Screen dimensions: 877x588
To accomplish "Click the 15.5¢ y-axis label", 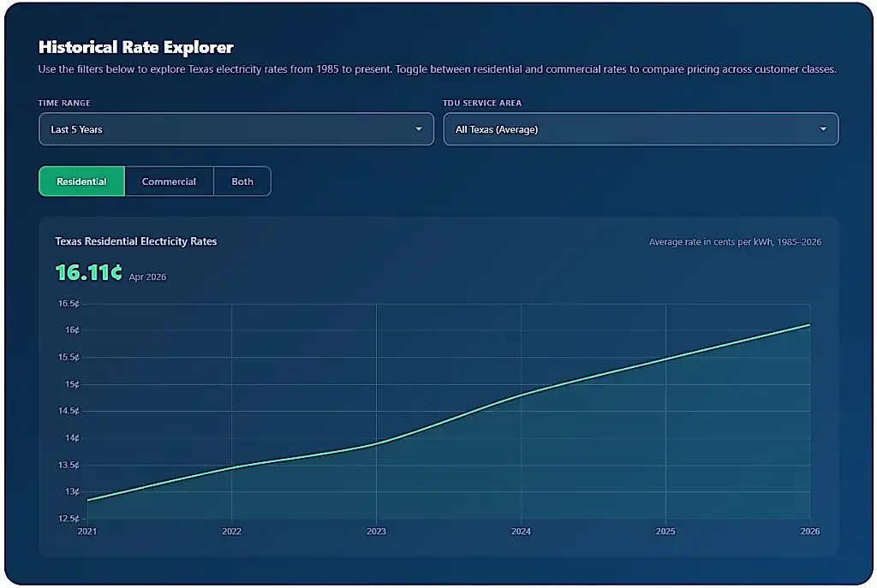I will click(69, 357).
